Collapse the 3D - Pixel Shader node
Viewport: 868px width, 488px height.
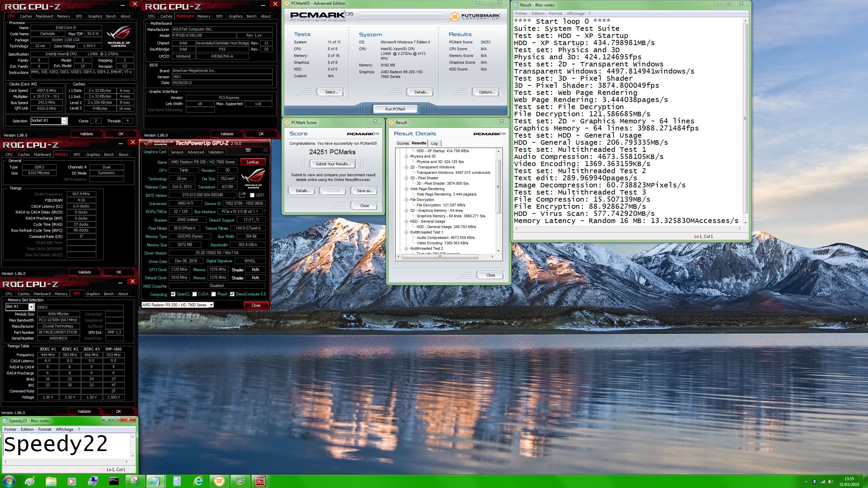[x=406, y=178]
